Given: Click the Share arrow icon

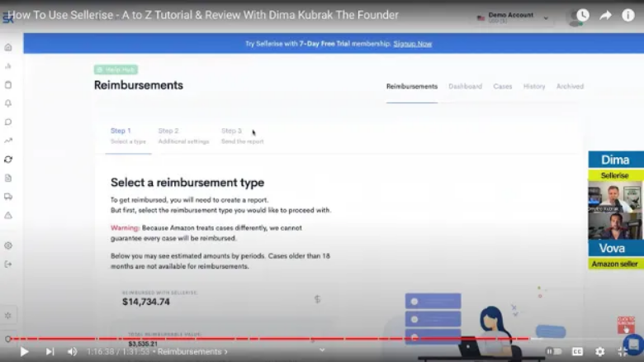Looking at the screenshot, I should click(x=605, y=16).
